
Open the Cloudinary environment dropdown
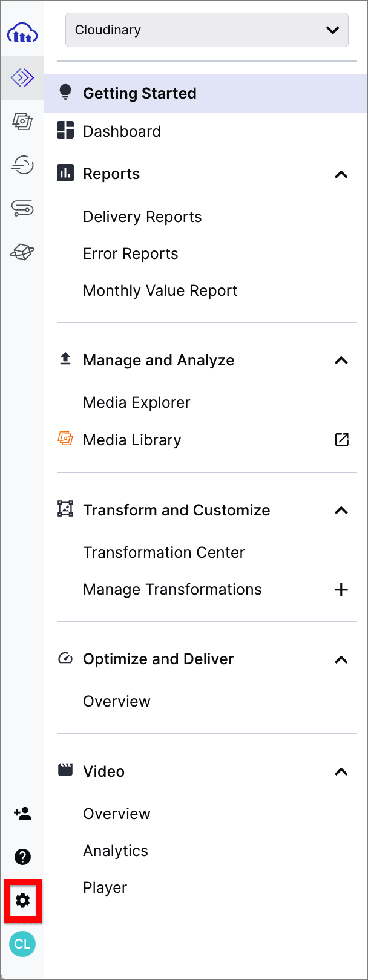tap(207, 30)
